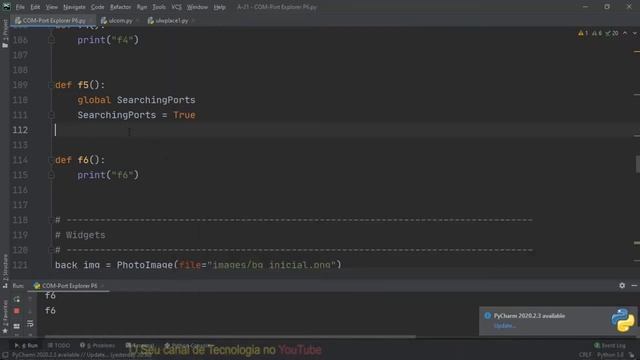
Task: Collapse the def f6 function fold marker
Action: click(x=51, y=160)
